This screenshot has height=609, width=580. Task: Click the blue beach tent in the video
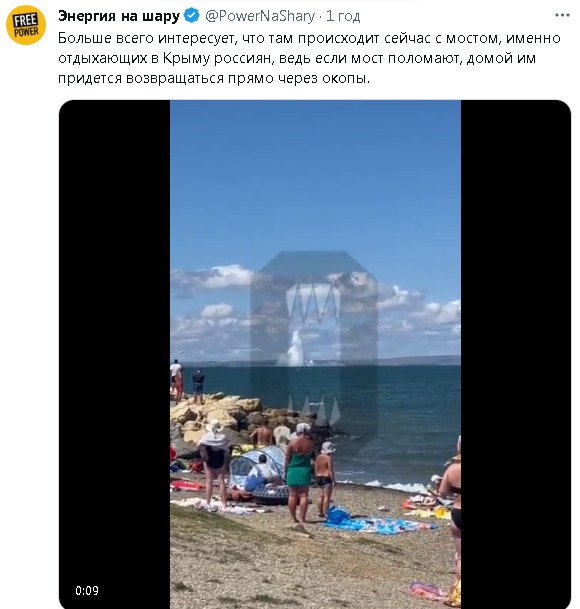[256, 466]
